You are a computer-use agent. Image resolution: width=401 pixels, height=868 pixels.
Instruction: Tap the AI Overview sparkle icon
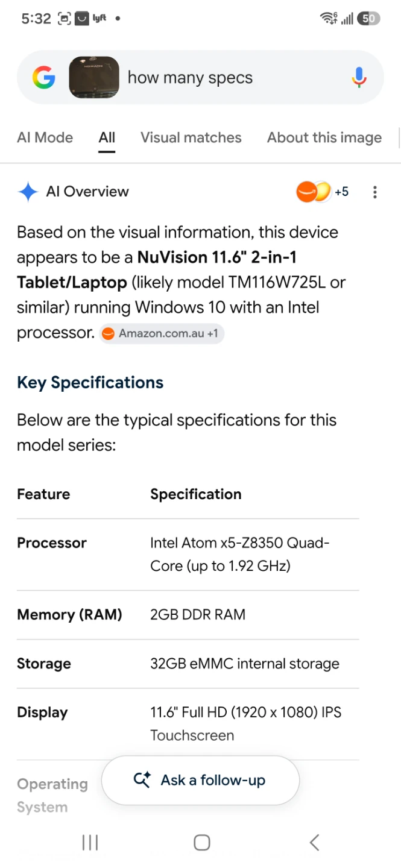click(x=28, y=192)
